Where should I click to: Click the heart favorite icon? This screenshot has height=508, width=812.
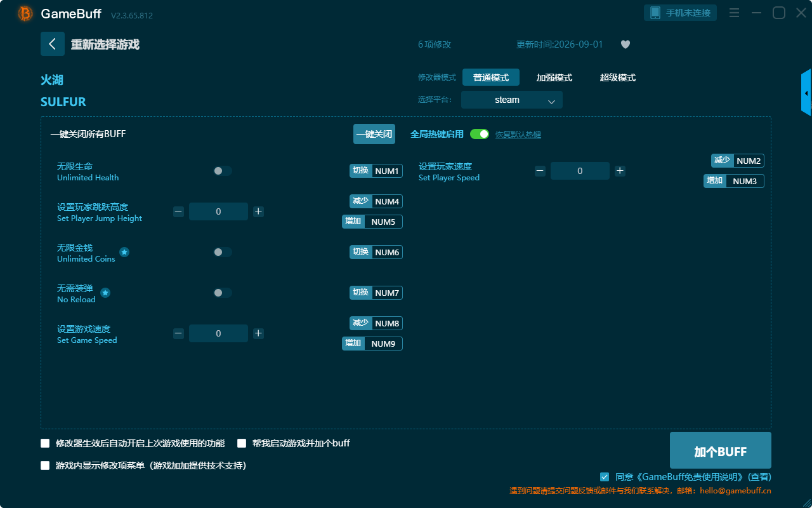625,44
